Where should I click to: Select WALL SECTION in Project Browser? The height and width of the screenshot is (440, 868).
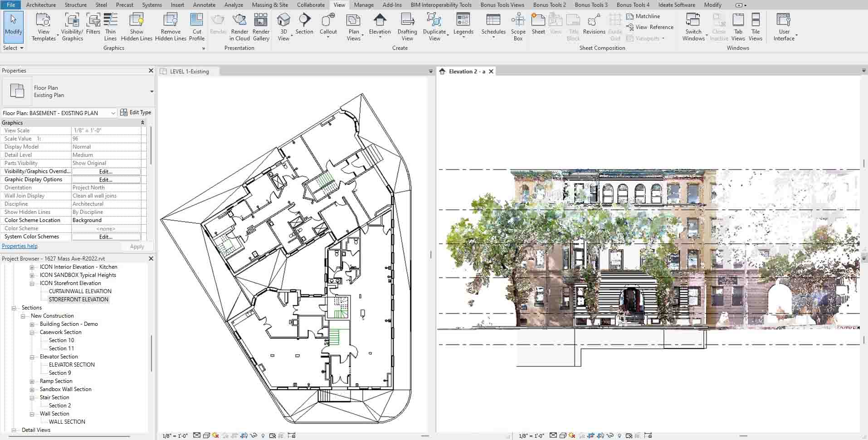coord(67,422)
